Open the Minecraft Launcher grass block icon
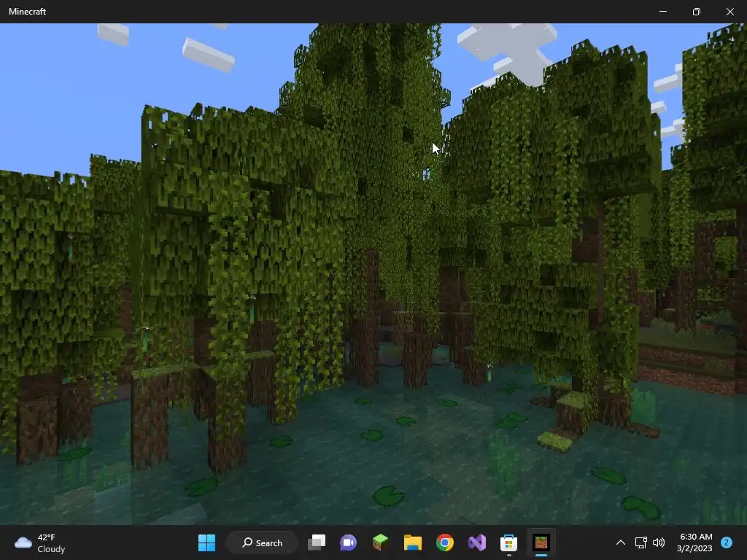 pyautogui.click(x=380, y=542)
